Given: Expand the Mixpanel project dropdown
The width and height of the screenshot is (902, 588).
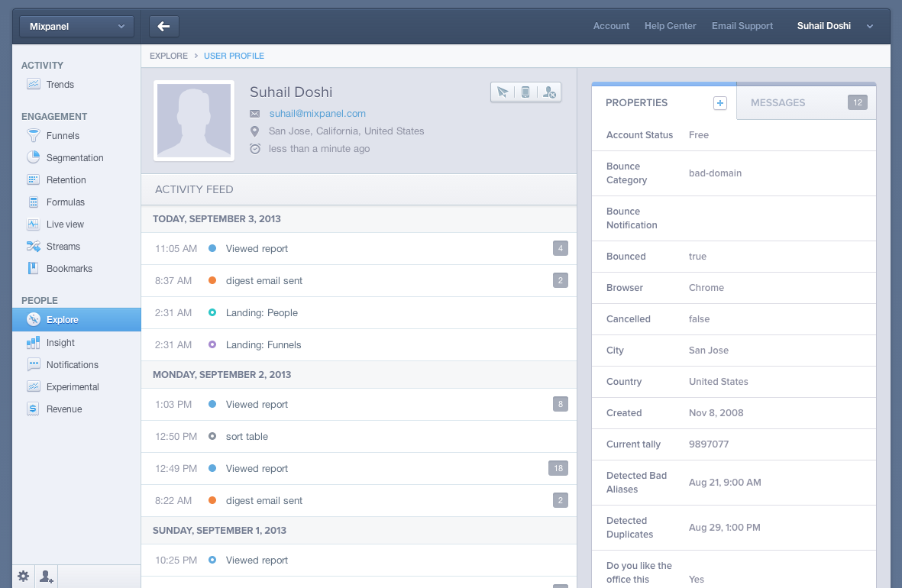Looking at the screenshot, I should tap(76, 26).
